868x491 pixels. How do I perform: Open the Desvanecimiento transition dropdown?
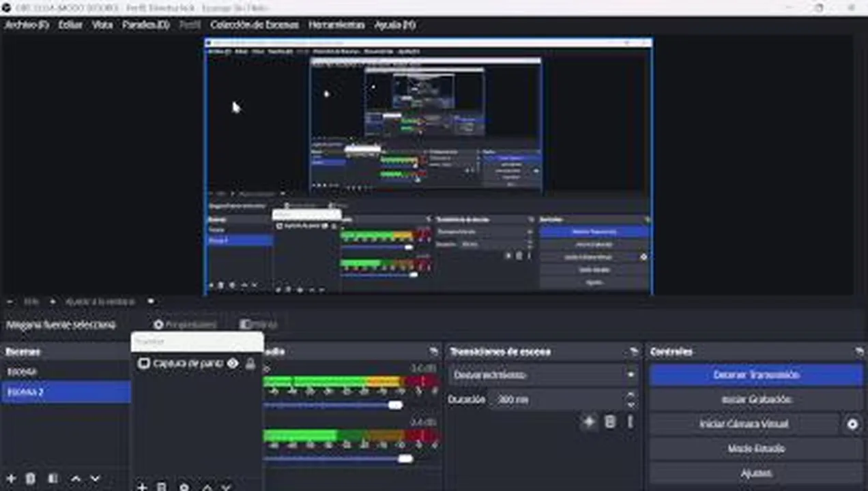point(543,375)
